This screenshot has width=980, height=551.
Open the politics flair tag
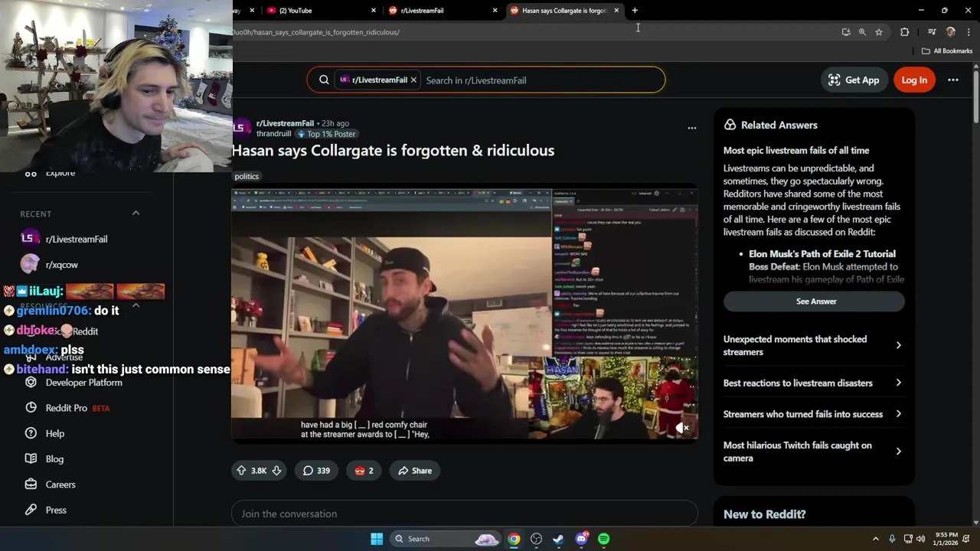point(247,176)
